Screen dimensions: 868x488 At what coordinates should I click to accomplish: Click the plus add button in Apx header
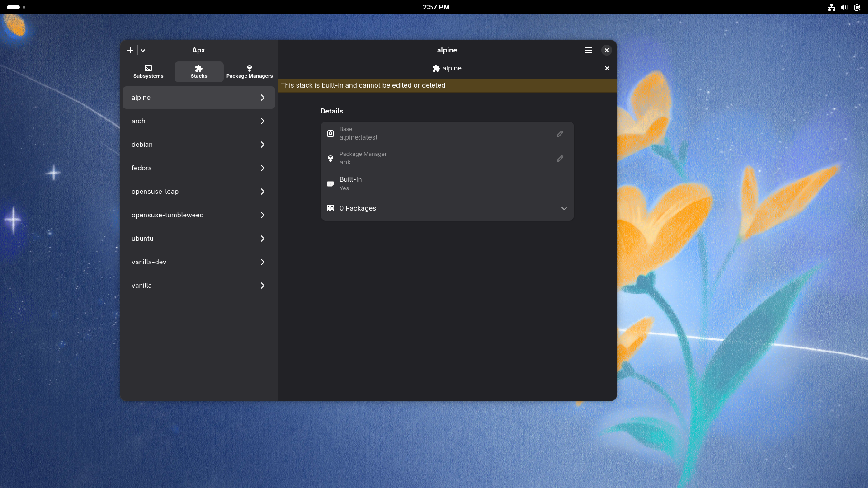pos(130,50)
